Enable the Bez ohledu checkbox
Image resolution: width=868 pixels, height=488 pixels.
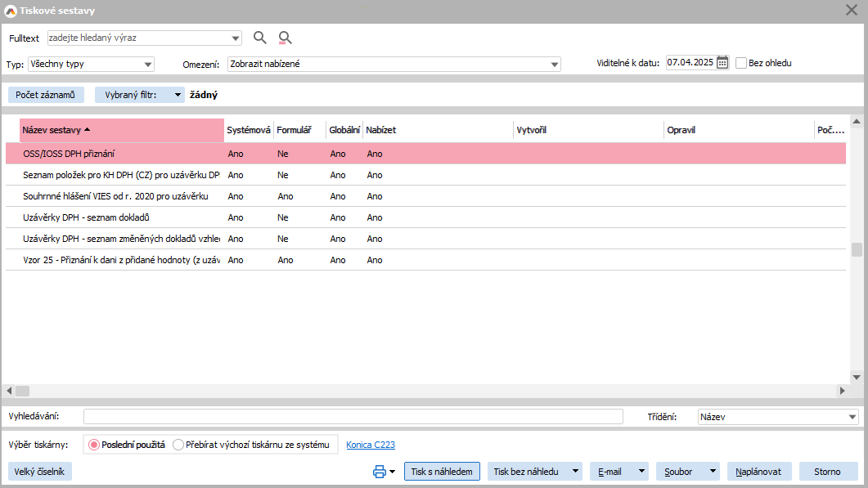pos(741,63)
